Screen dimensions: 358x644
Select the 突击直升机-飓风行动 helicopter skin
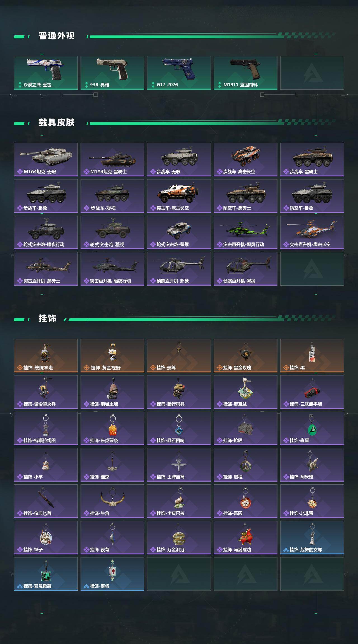pos(246,232)
